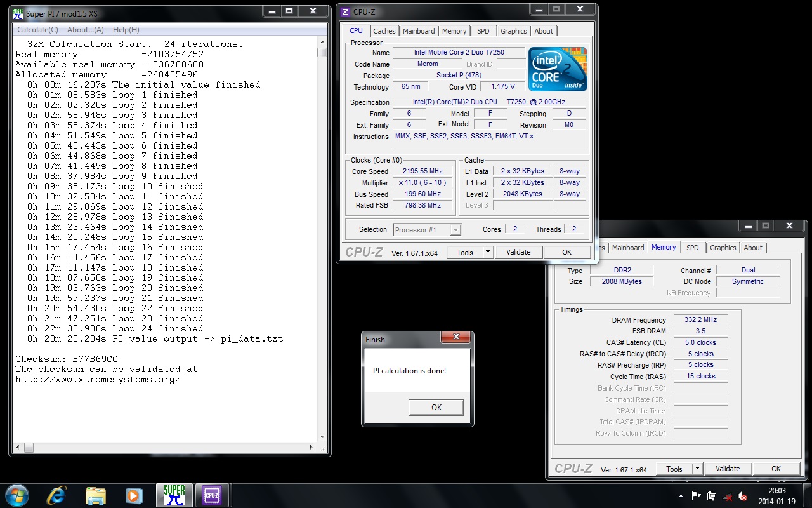Screen dimensions: 812x508
Task: Switch to Mainboard tab in front CPU-Z
Action: click(x=419, y=31)
